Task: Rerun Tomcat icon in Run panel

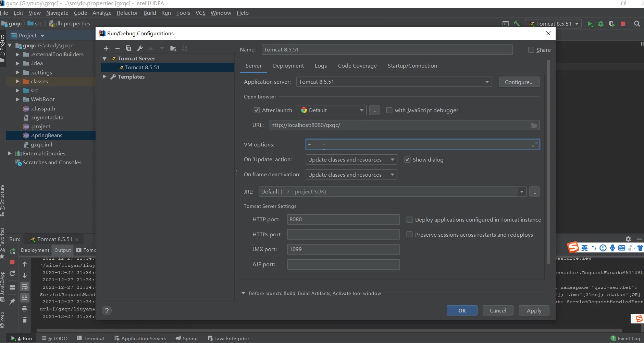Action: [12, 251]
